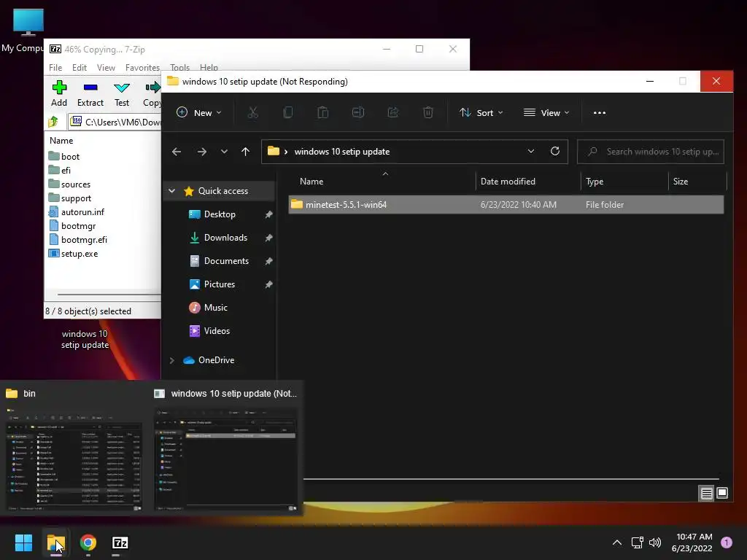Show hidden system tray icons
The height and width of the screenshot is (560, 747).
[617, 542]
